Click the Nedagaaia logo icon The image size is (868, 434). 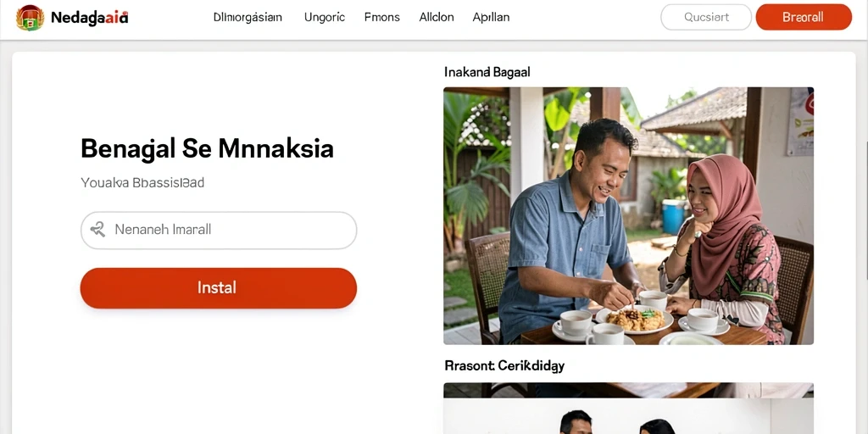click(30, 18)
